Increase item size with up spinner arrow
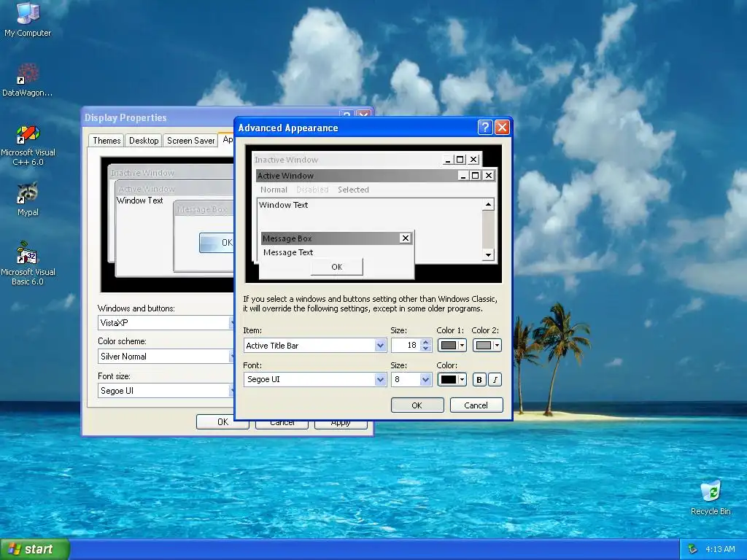Screen dimensions: 747x560 (x=426, y=342)
